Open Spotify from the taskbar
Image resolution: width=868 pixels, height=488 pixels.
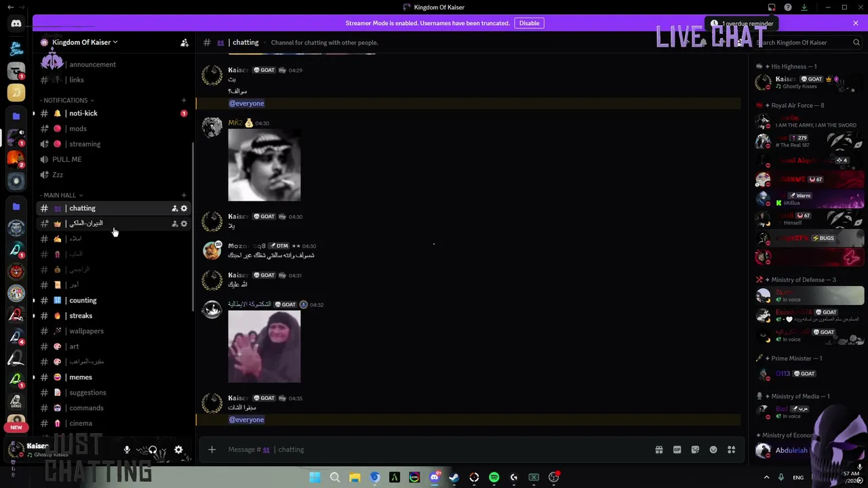click(494, 477)
